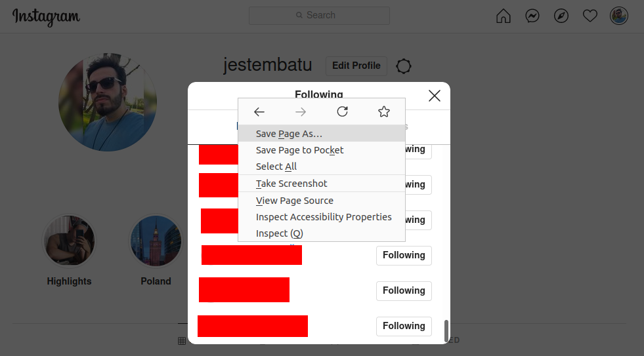The height and width of the screenshot is (356, 644).
Task: Open the Messenger direct messages icon
Action: [532, 16]
